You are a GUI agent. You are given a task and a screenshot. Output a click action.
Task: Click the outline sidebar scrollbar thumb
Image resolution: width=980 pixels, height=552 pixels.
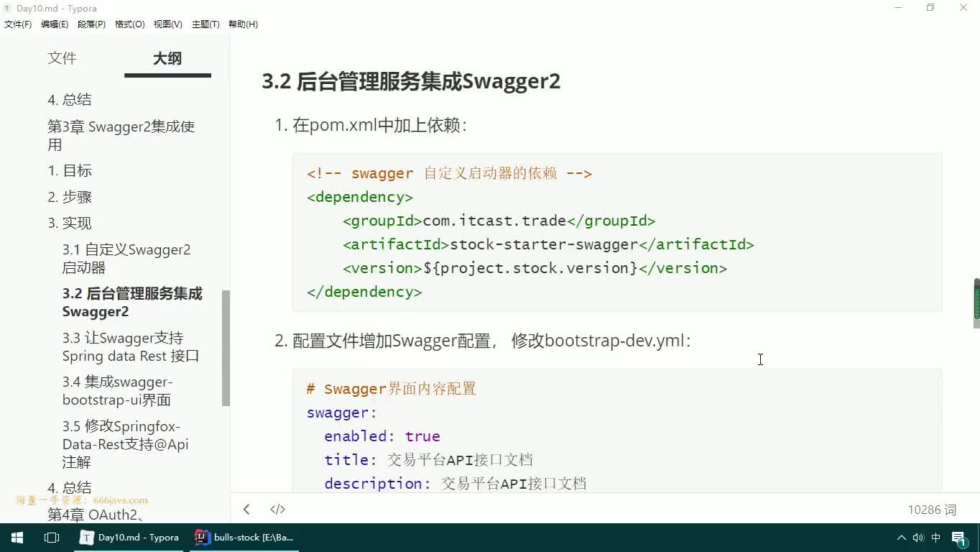click(x=226, y=348)
